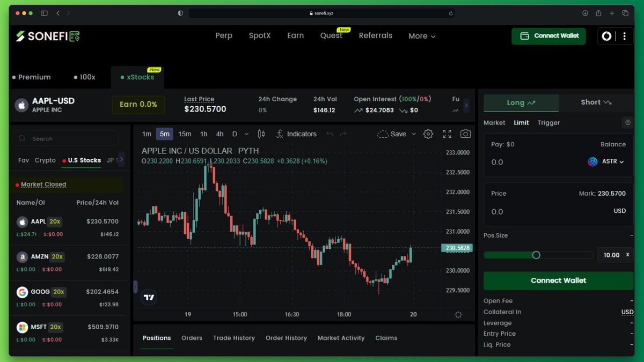Click the market Search field
The height and width of the screenshot is (362, 644).
pyautogui.click(x=65, y=138)
